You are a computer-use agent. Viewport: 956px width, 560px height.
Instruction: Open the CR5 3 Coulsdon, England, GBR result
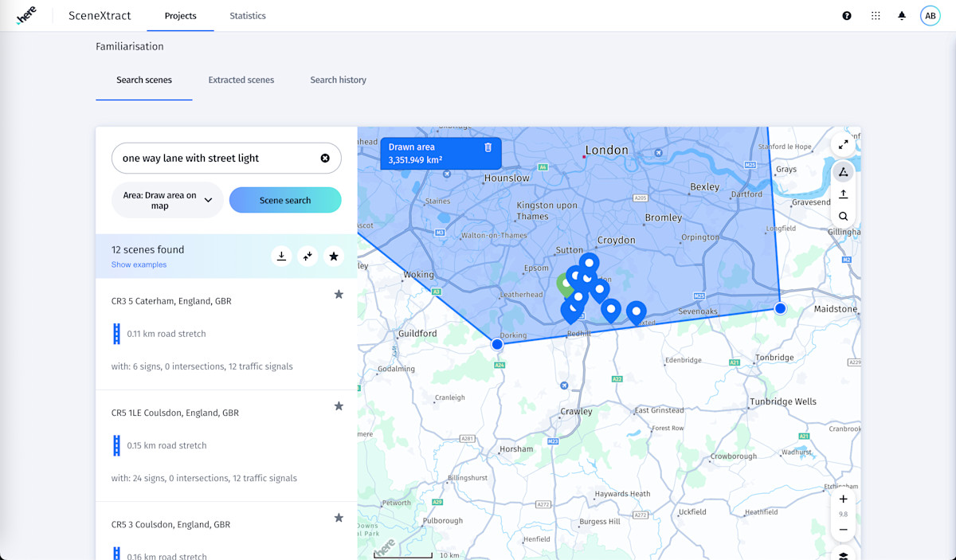[170, 524]
